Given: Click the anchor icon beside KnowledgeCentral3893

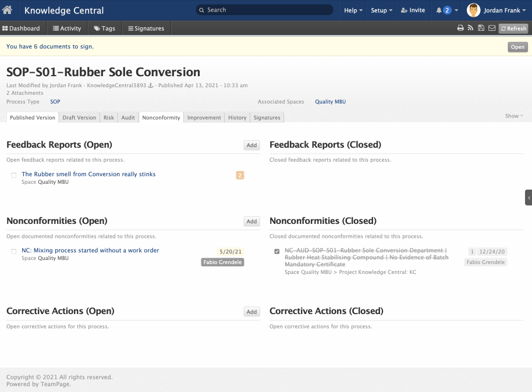Looking at the screenshot, I should (x=150, y=85).
